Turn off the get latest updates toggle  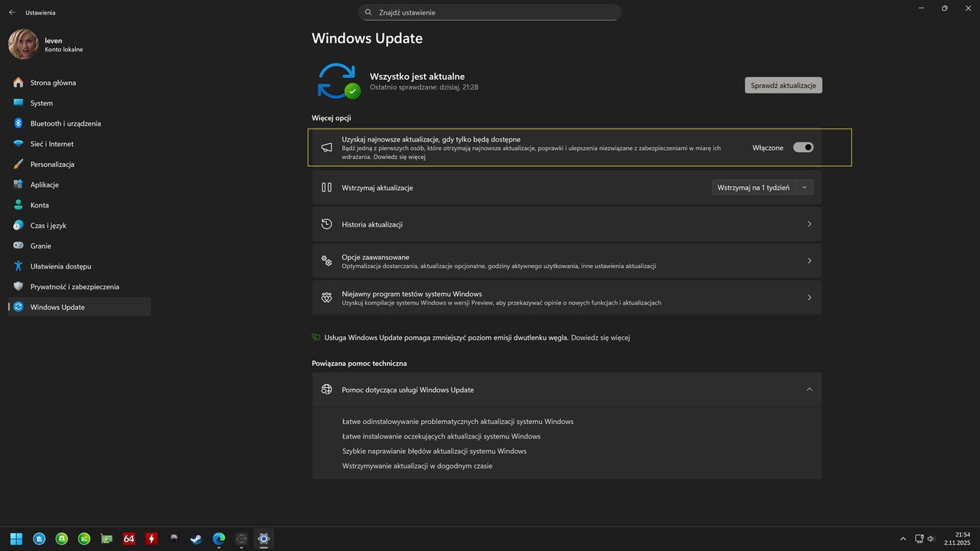pos(803,148)
